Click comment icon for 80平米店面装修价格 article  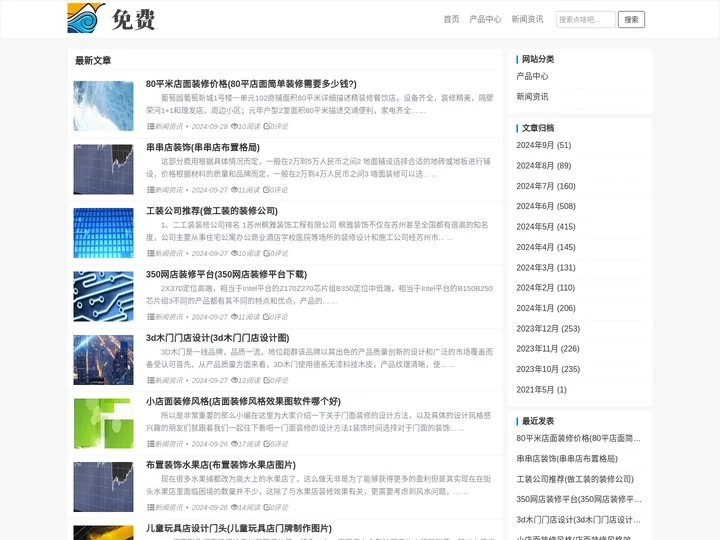[266, 126]
